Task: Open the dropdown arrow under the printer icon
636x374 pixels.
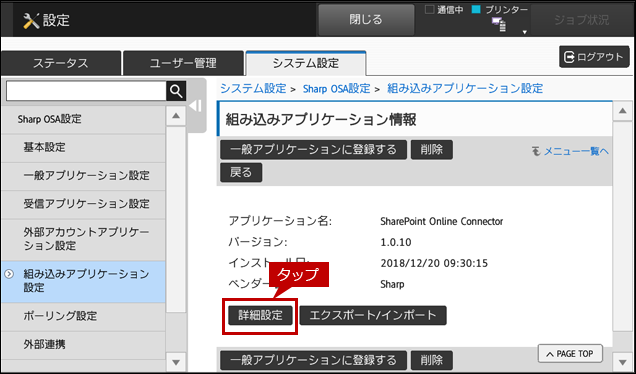Action: click(524, 32)
